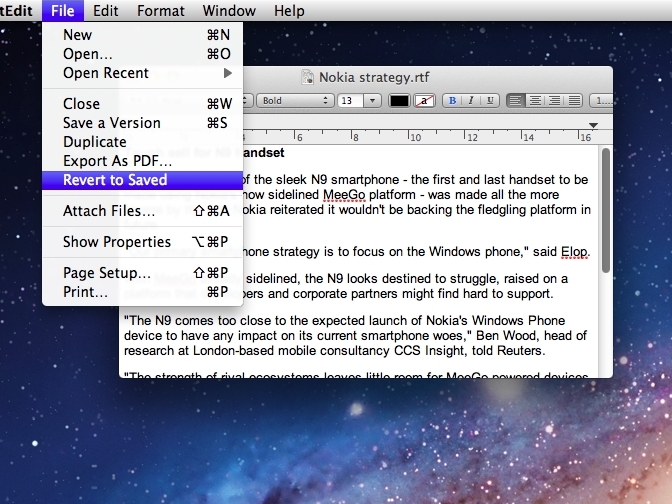Click the underlined name Elop
Image resolution: width=672 pixels, height=504 pixels.
pyautogui.click(x=574, y=252)
